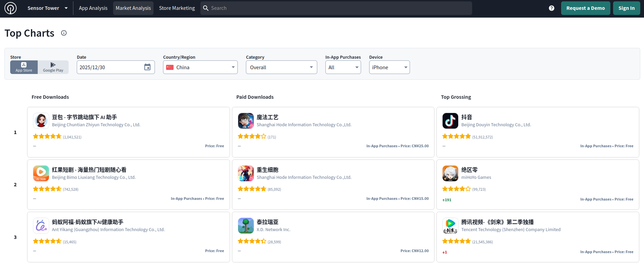Click the 腾讯视频 rank change ↓1
644x263 pixels.
(x=445, y=252)
